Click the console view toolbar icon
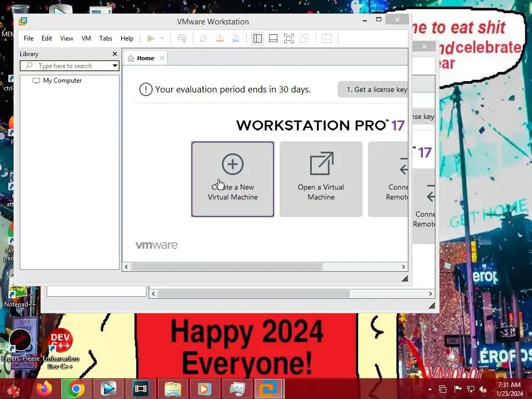Viewport: 532px width, 399px height. (x=327, y=38)
